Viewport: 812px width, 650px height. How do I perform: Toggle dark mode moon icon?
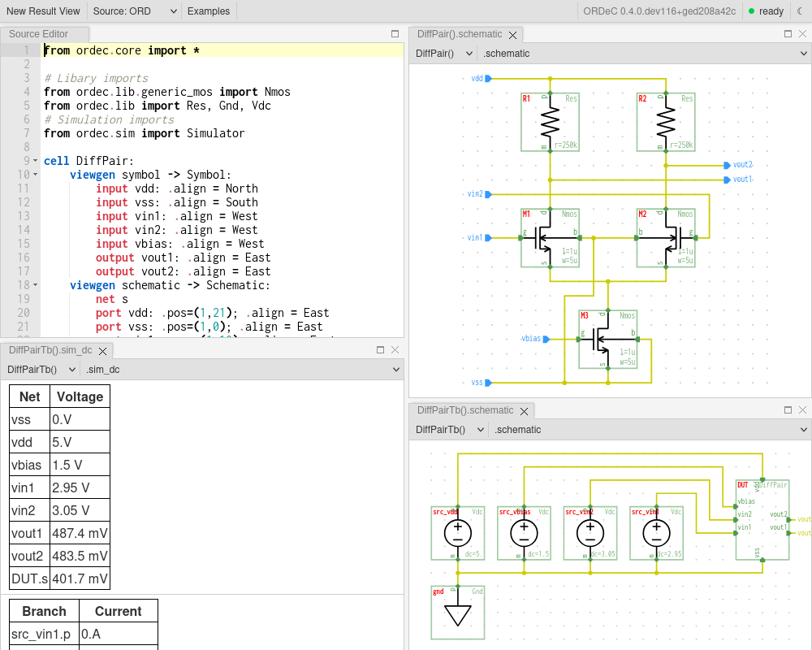point(800,11)
